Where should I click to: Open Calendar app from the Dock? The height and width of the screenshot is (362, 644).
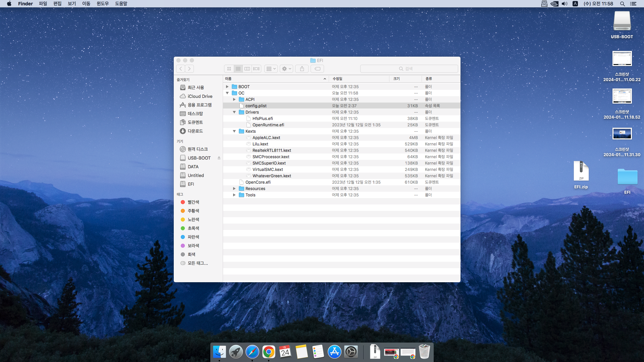tap(285, 352)
